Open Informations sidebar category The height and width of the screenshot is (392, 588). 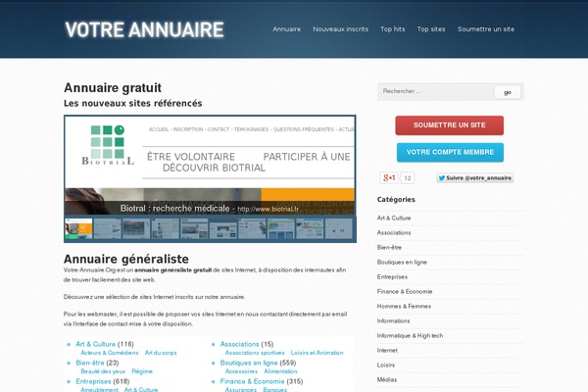[x=393, y=320]
